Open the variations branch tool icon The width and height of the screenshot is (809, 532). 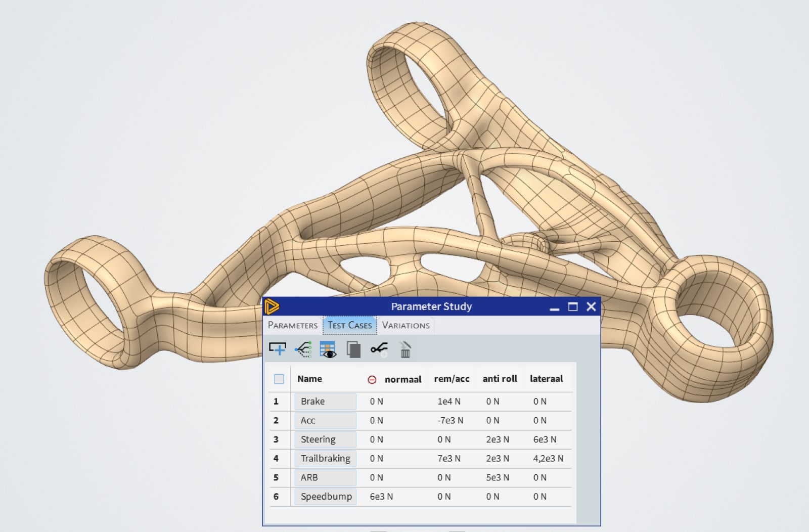pos(303,348)
